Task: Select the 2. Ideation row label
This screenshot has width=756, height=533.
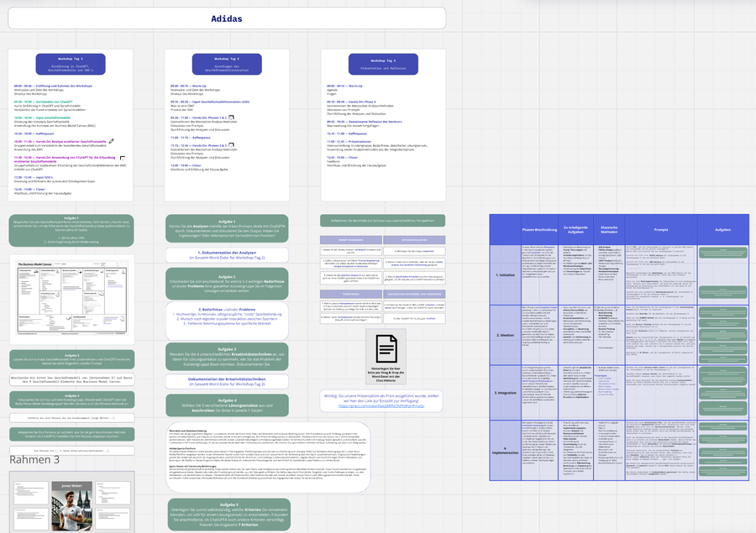Action: point(506,335)
